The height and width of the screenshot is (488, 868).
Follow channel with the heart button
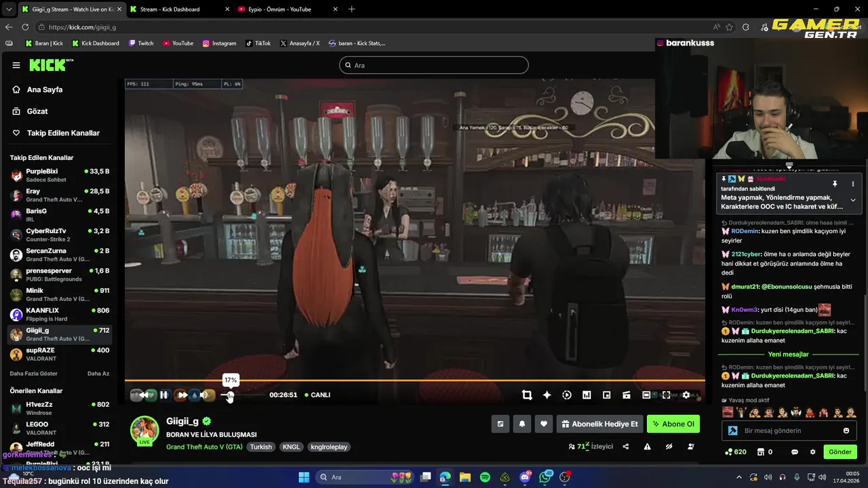pos(544,424)
